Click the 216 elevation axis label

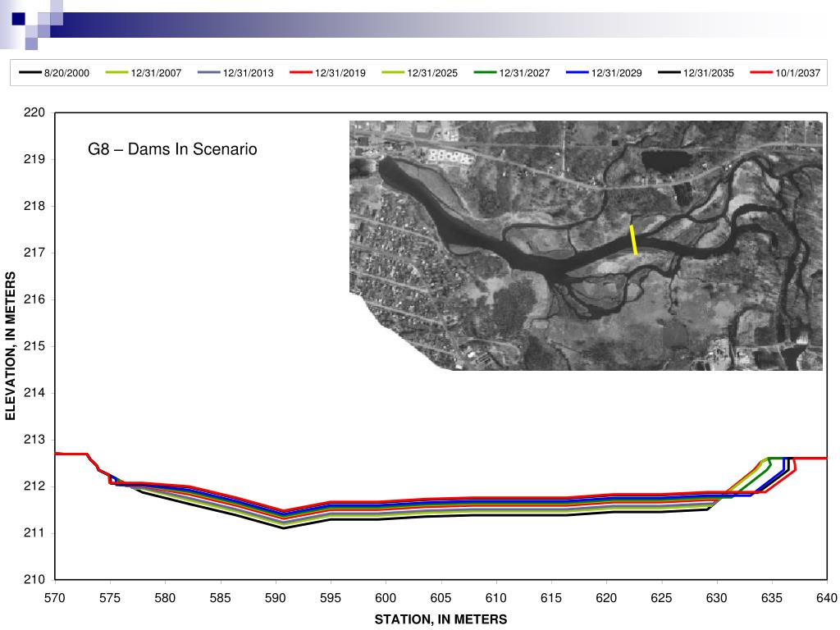coord(34,299)
